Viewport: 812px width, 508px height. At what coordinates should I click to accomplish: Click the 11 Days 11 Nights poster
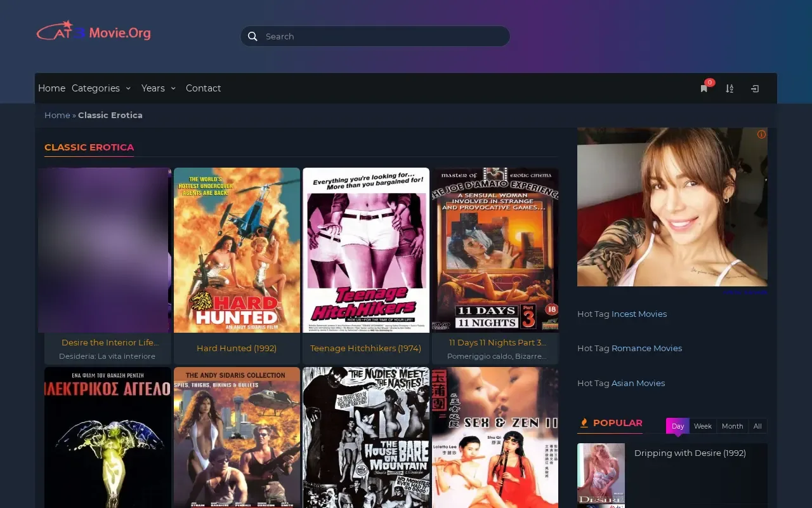(x=495, y=250)
